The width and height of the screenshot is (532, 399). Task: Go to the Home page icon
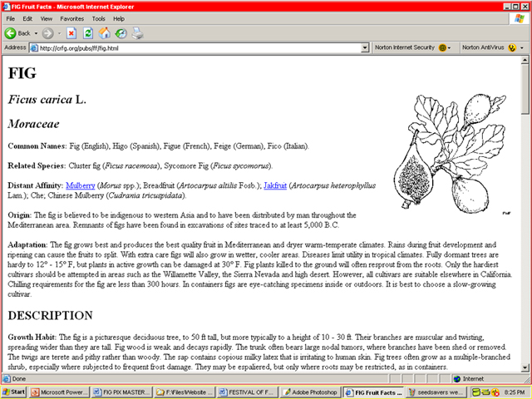[105, 33]
